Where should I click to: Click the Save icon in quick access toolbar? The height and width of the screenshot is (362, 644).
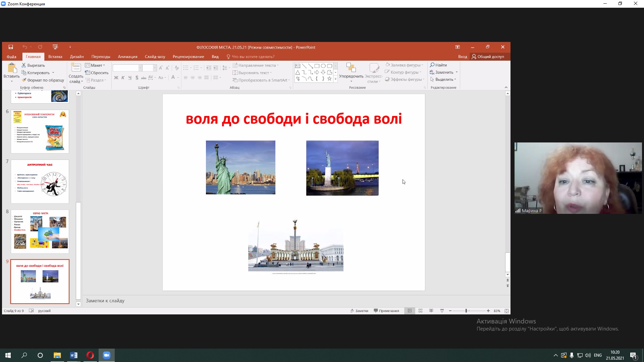(11, 47)
